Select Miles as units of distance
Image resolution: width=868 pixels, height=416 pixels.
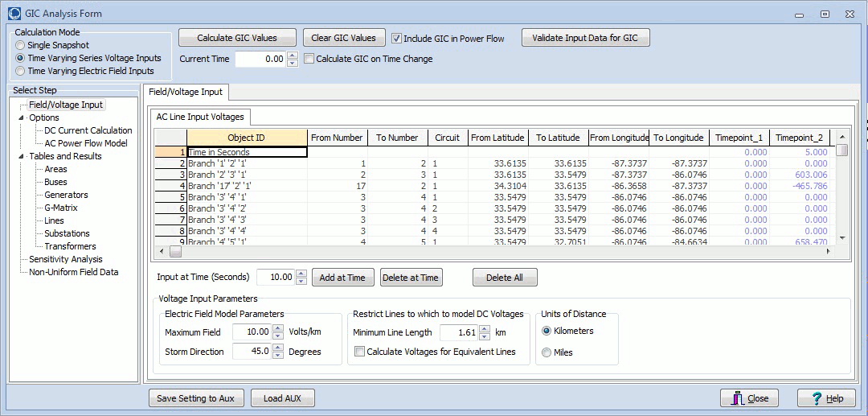(547, 352)
